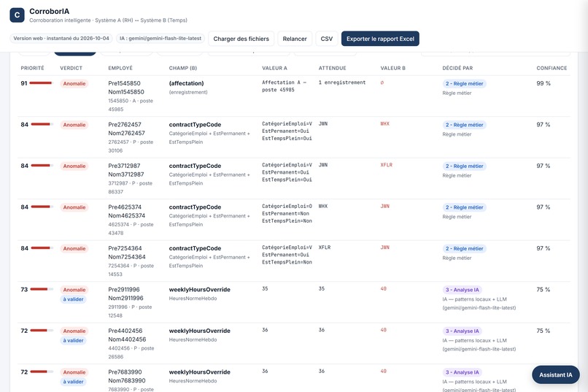Click employee name Pre3712987 Nom3712987
Image resolution: width=588 pixels, height=392 pixels.
pos(126,170)
